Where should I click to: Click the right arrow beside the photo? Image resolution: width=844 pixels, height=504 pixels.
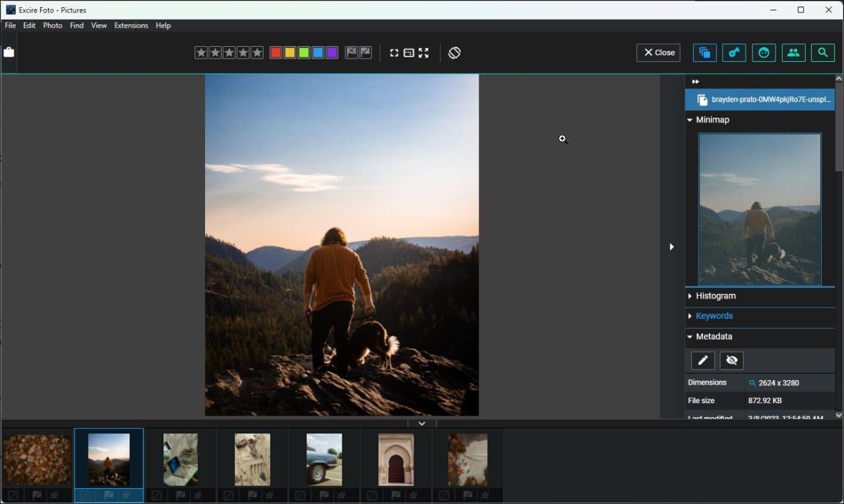click(x=671, y=246)
